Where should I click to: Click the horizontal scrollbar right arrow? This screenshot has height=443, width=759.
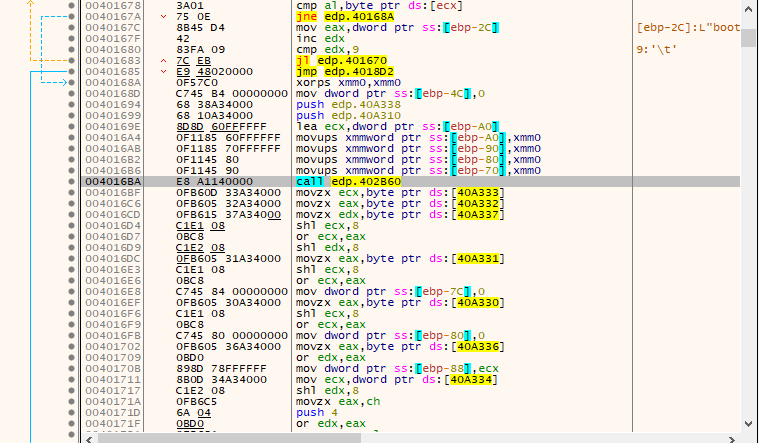(732, 439)
